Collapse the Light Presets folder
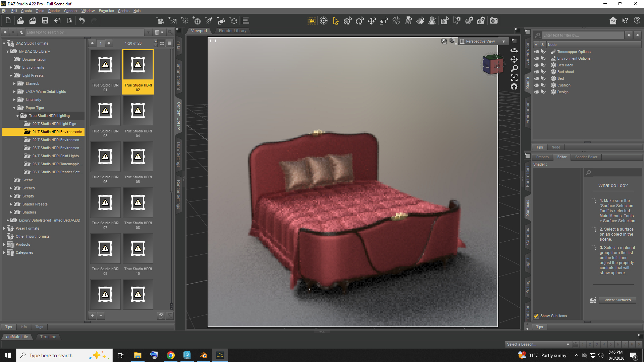644x362 pixels. 11,75
